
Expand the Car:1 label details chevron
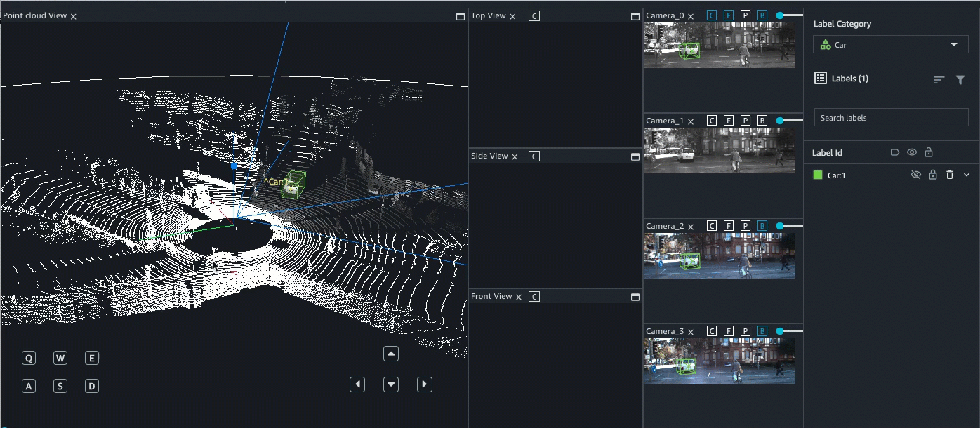click(x=967, y=175)
